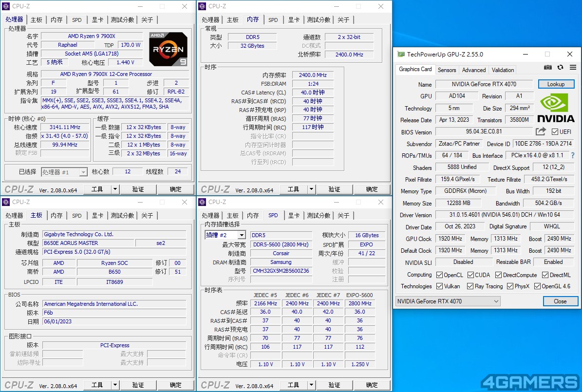Viewport: 582px width, 392px height.
Task: Click the Bus Interface question mark icon
Action: (x=573, y=155)
